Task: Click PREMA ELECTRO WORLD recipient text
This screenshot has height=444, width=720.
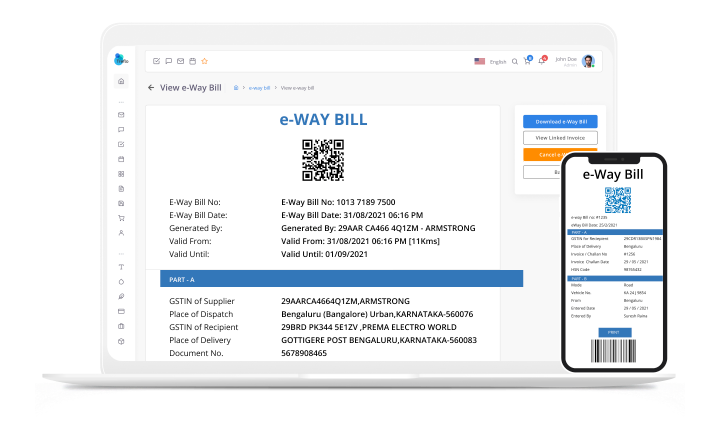Action: 410,327
